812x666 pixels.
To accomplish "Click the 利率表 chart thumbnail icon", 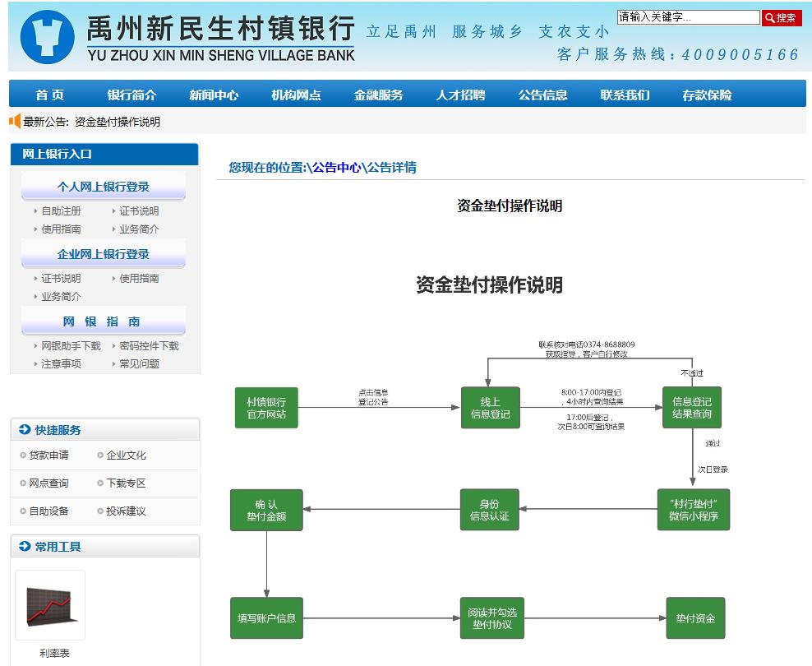I will [50, 605].
